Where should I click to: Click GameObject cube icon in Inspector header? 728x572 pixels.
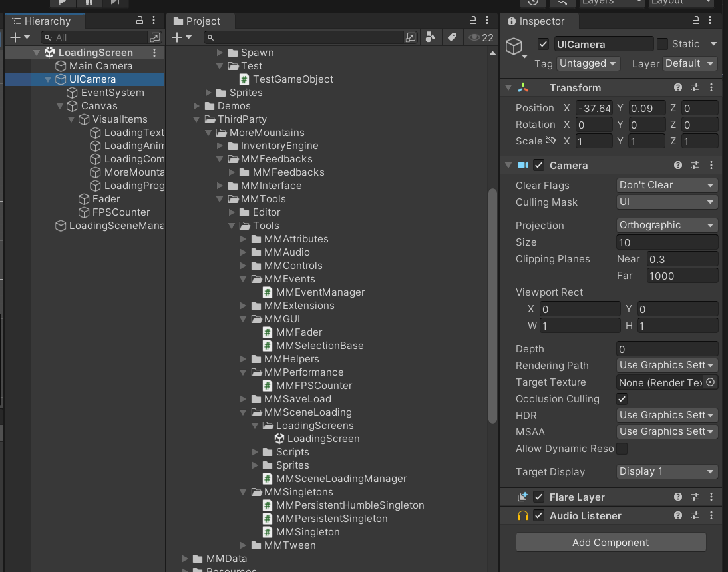(514, 46)
